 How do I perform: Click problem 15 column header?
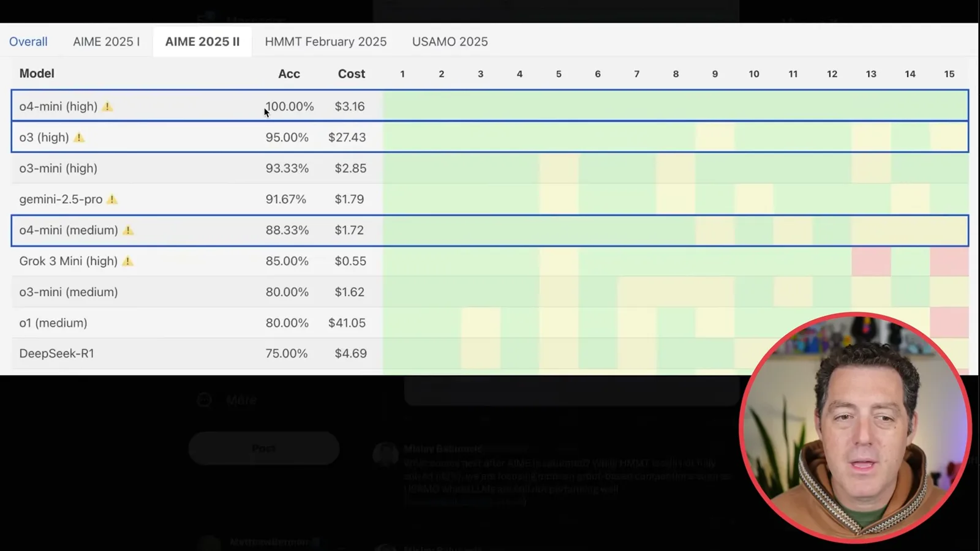(949, 73)
